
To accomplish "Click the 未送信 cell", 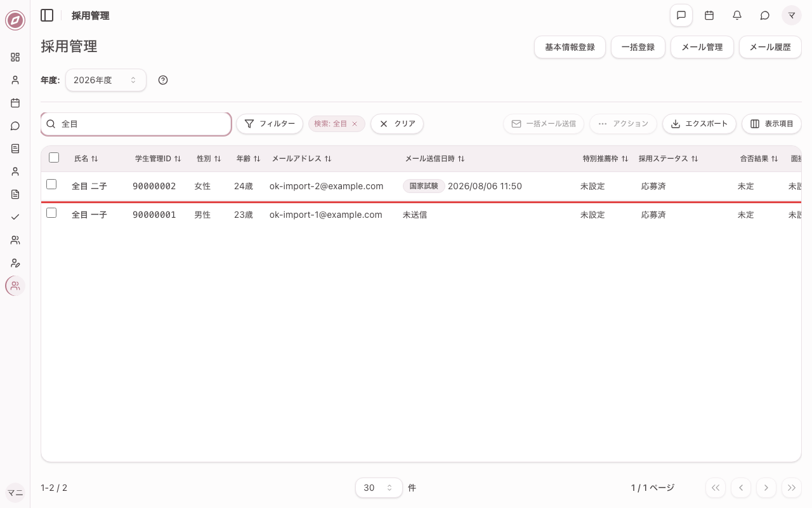I will (415, 215).
